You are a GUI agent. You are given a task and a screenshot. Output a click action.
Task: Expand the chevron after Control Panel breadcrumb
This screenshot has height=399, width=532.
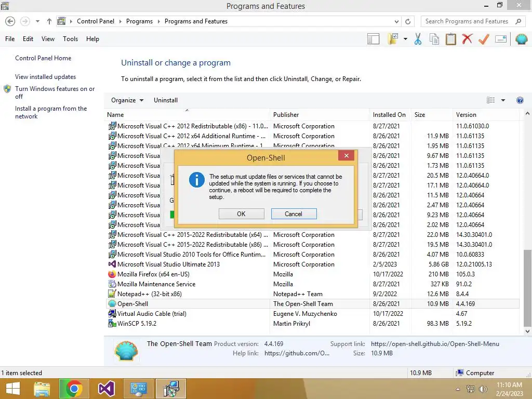[x=121, y=21]
